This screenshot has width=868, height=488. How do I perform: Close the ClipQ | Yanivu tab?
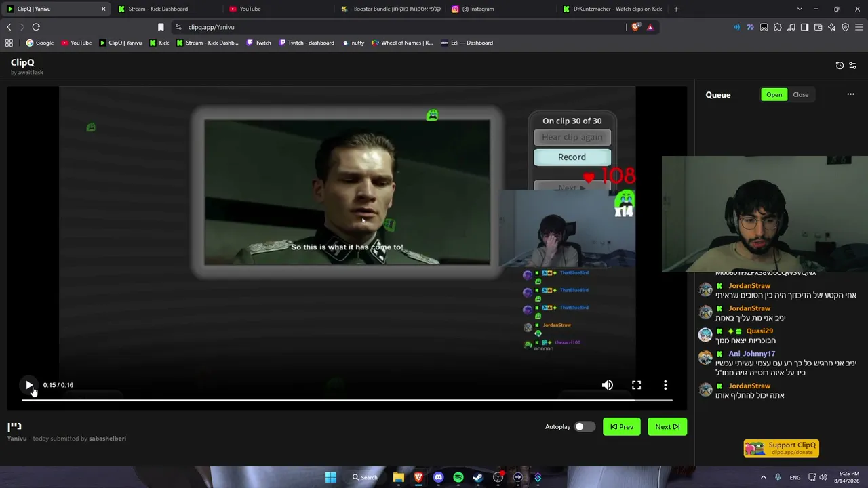click(x=103, y=9)
